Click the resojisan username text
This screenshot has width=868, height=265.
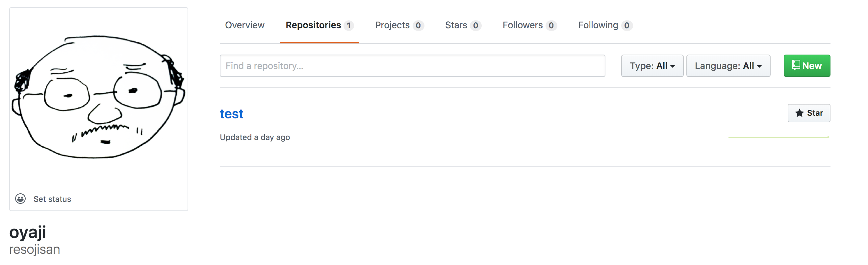pos(35,250)
